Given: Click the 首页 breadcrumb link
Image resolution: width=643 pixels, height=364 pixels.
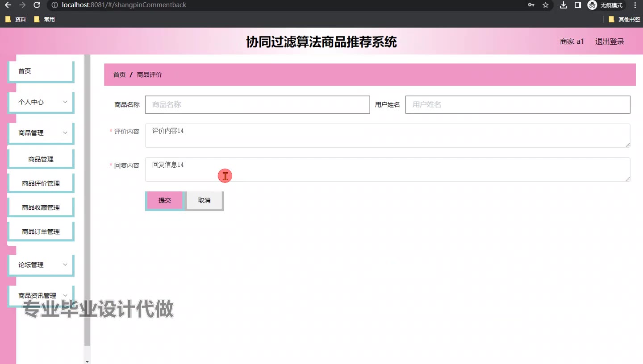Looking at the screenshot, I should coord(119,74).
